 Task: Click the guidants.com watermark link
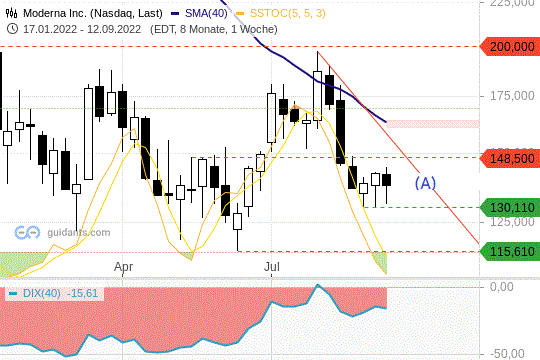79,233
